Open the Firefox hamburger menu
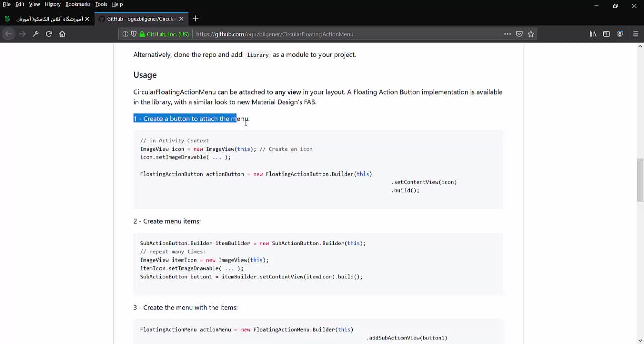Viewport: 644px width, 344px height. click(635, 34)
